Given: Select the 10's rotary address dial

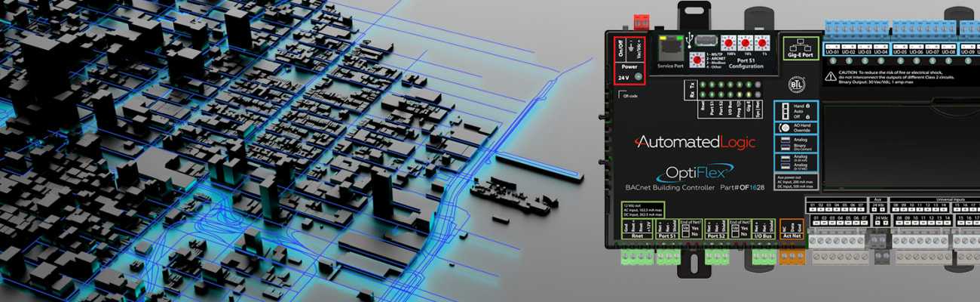Looking at the screenshot, I should (x=745, y=43).
